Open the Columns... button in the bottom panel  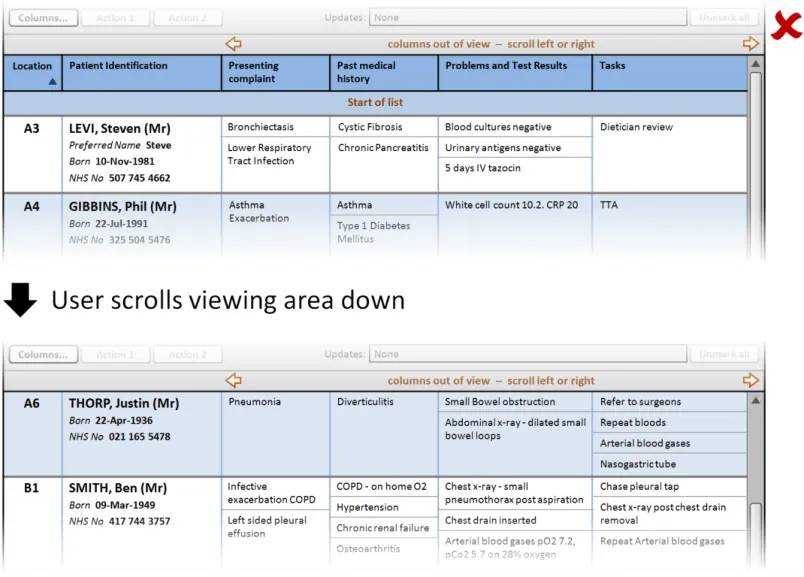(x=43, y=354)
